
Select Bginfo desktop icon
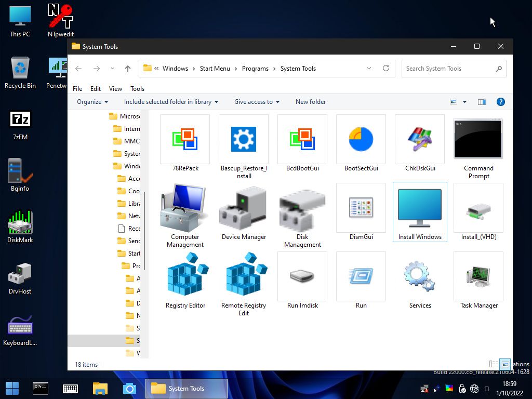pos(20,176)
